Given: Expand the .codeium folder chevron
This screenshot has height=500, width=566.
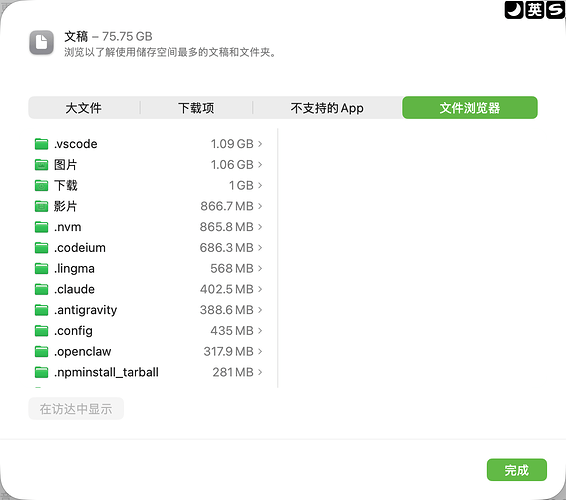Looking at the screenshot, I should coord(260,248).
